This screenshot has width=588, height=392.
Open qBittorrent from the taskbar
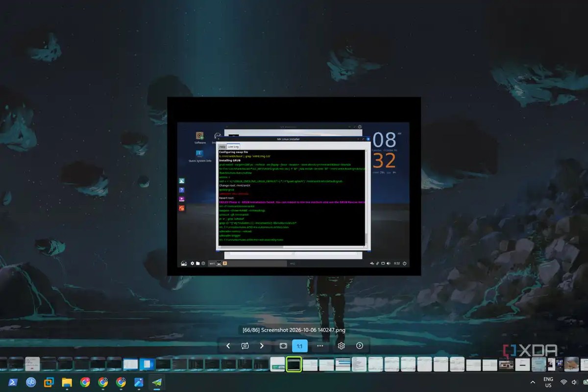pyautogui.click(x=31, y=382)
